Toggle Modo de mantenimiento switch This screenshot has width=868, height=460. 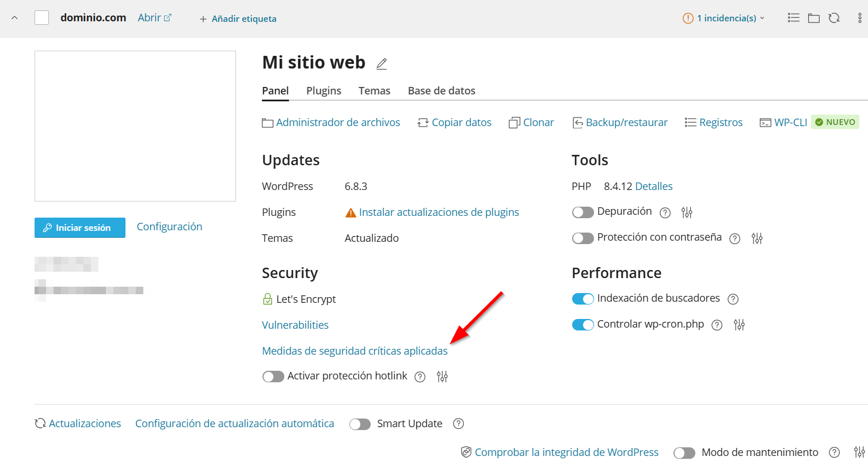[684, 453]
